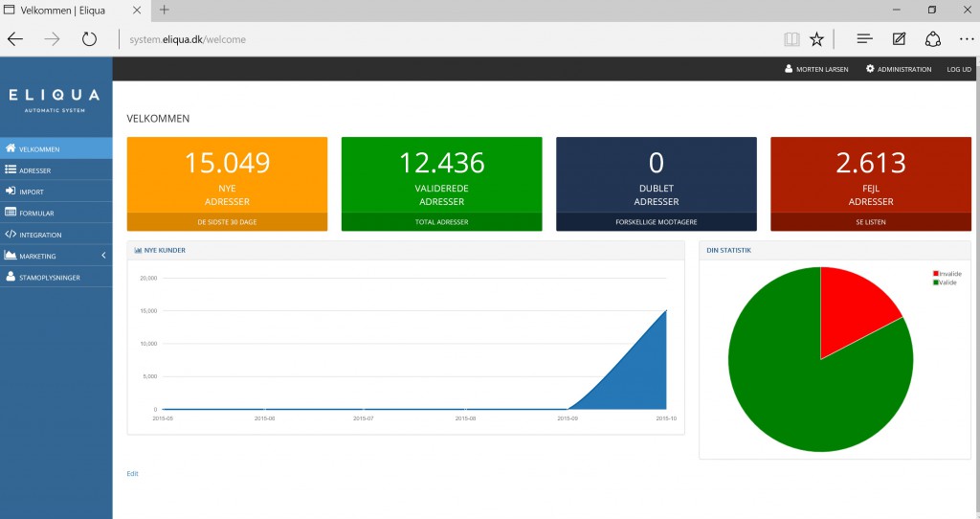Open Import menu item

[x=56, y=192]
